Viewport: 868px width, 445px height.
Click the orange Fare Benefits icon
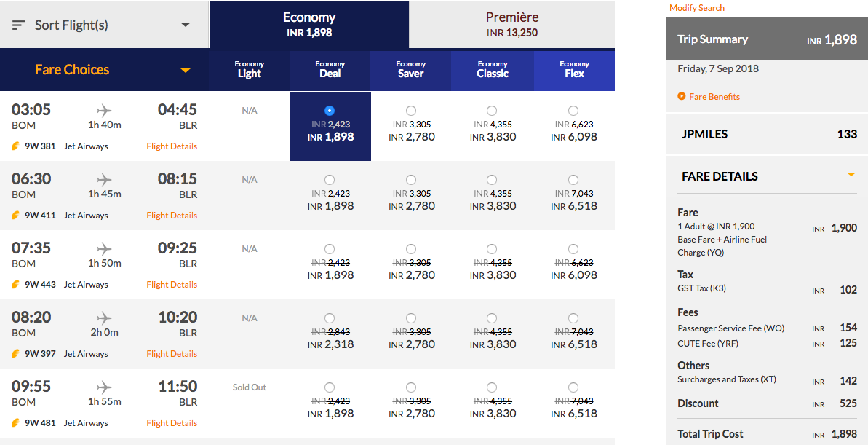click(x=682, y=95)
